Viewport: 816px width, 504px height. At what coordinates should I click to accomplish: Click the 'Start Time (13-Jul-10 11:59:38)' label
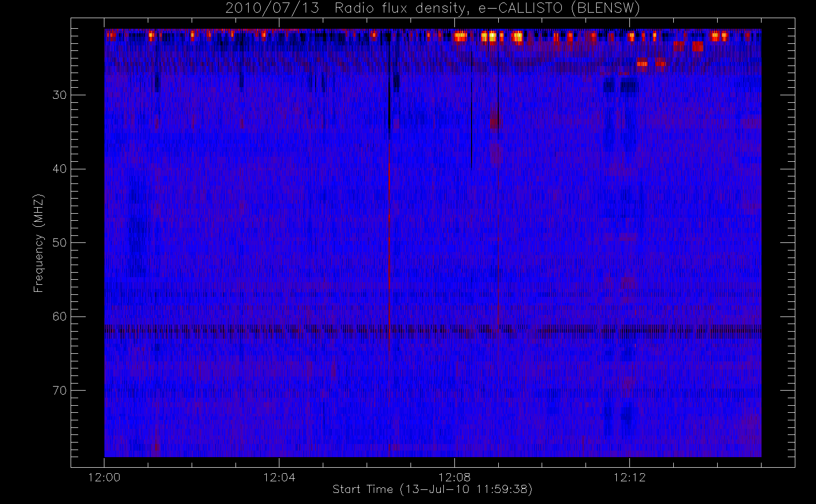click(432, 489)
